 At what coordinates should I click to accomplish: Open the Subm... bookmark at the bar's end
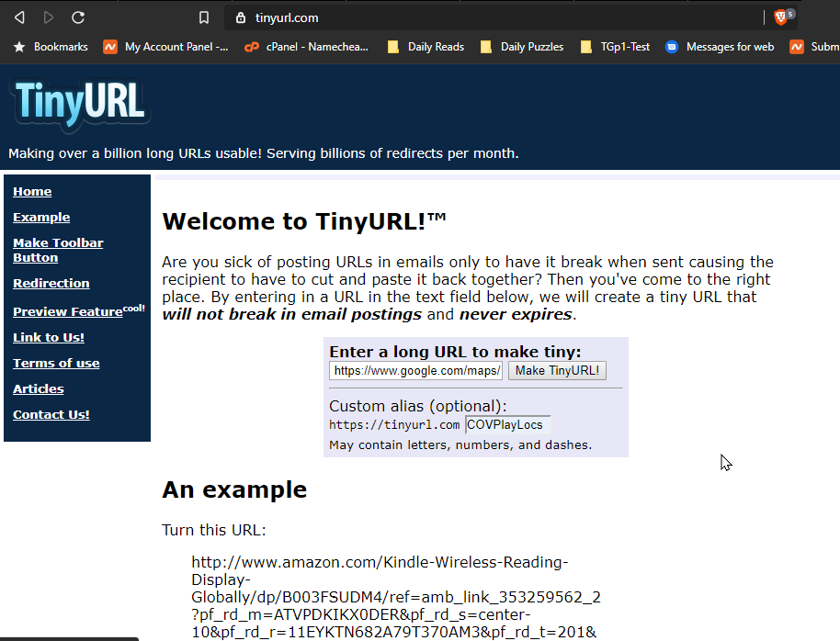814,47
